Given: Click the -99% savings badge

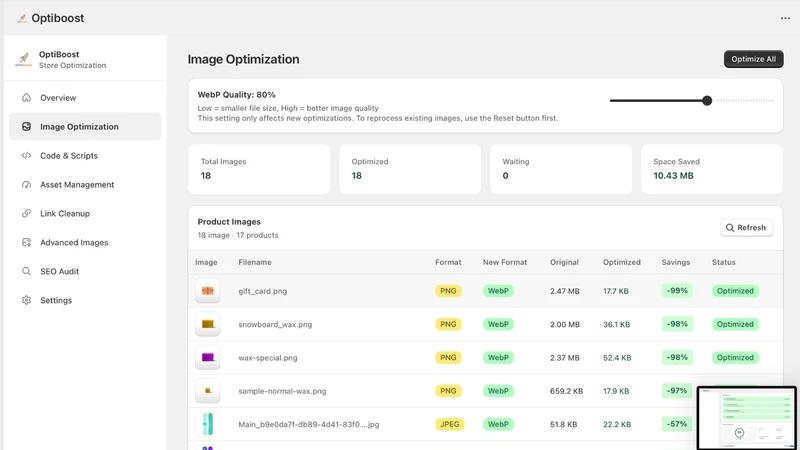Looking at the screenshot, I should (x=677, y=291).
